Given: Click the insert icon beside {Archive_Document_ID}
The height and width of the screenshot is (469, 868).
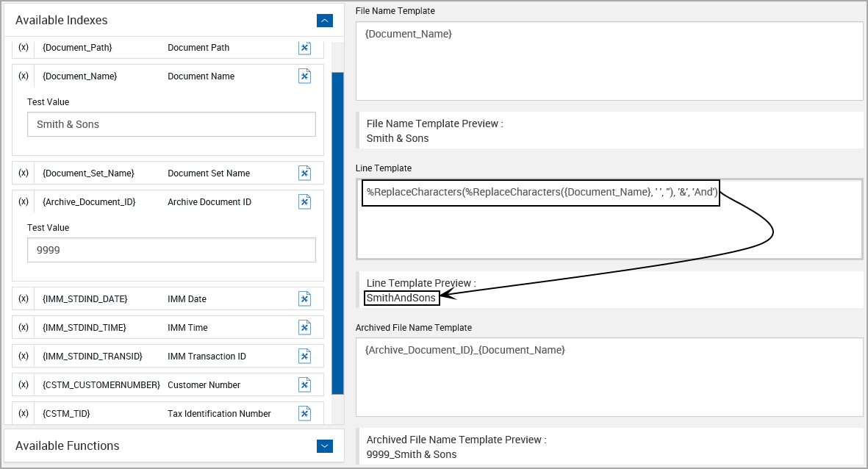Looking at the screenshot, I should (304, 201).
